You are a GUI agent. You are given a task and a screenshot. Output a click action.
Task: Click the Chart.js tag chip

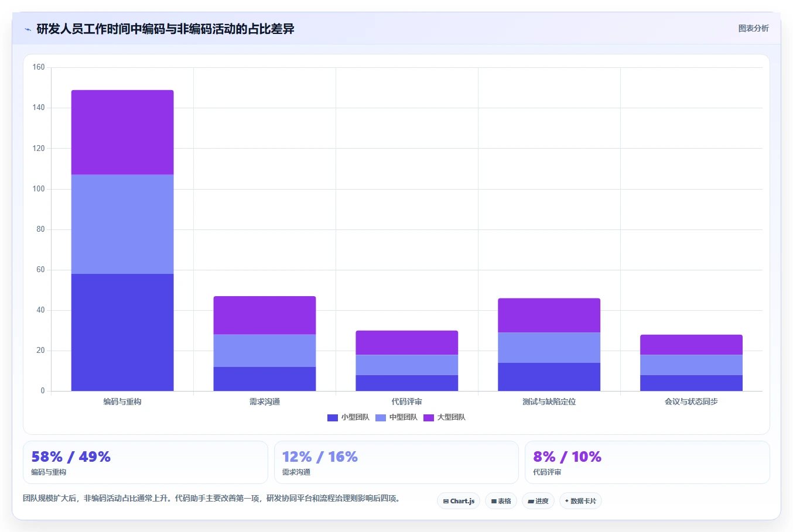pos(459,501)
